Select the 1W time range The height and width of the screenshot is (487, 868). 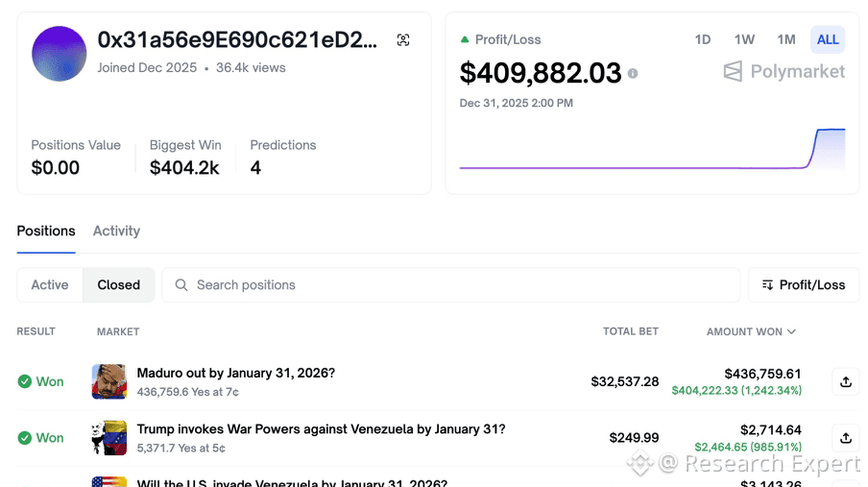tap(744, 39)
